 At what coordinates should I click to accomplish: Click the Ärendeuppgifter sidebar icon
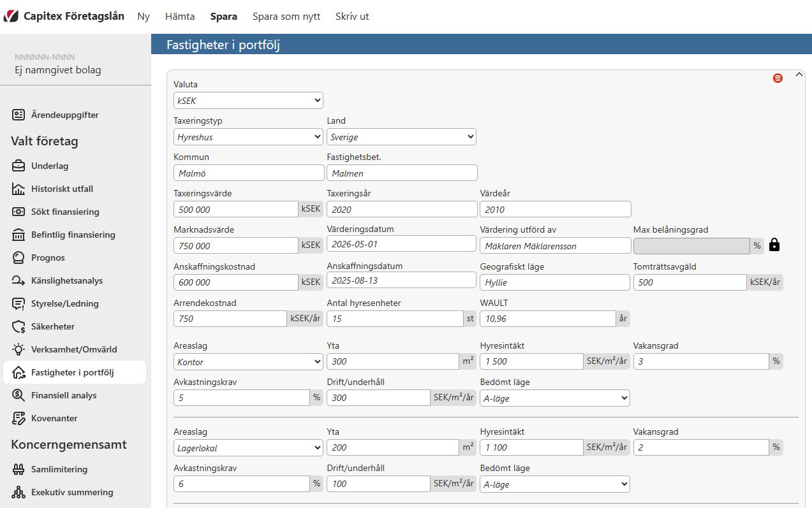(18, 115)
